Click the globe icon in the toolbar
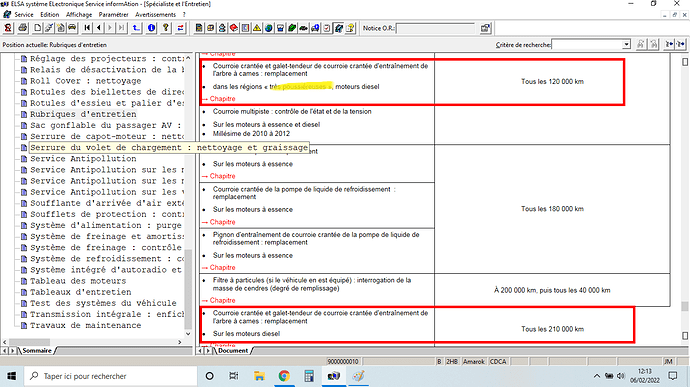 pos(268,28)
